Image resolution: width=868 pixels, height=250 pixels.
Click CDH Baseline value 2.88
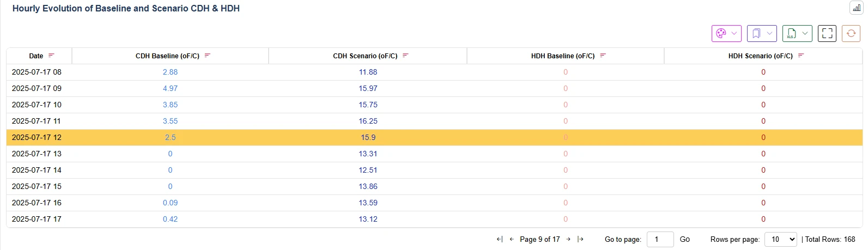170,72
